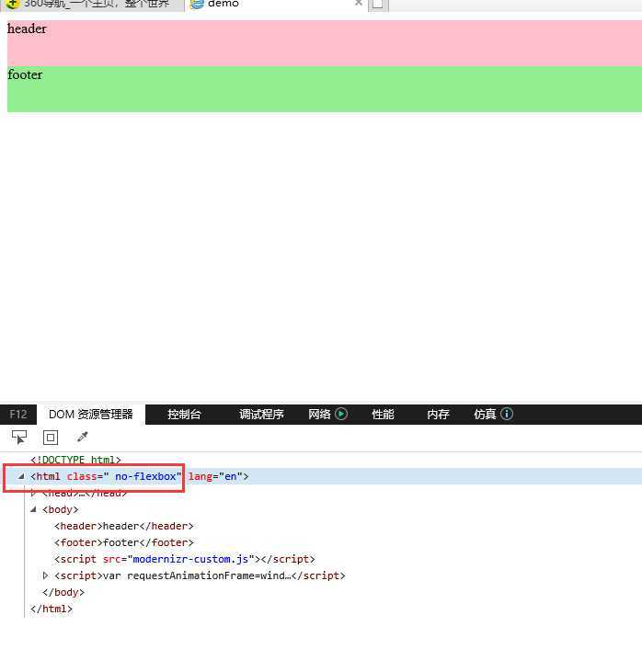Switch to the 调试程序 debugger tab
642x672 pixels.
(x=261, y=415)
